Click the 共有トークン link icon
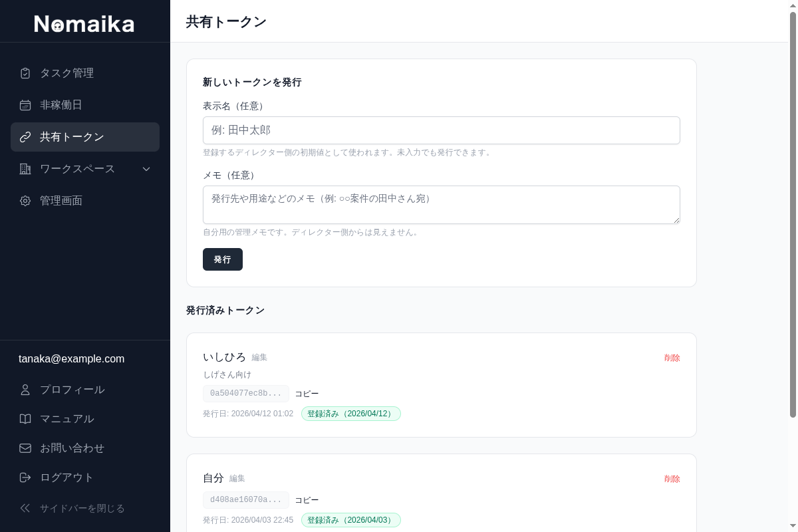Image resolution: width=798 pixels, height=532 pixels. tap(25, 137)
